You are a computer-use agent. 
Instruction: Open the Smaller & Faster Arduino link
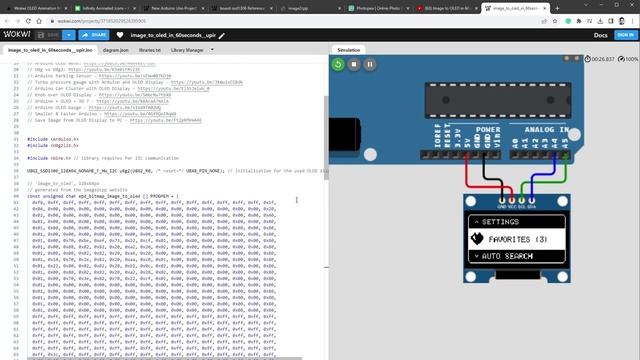[140, 114]
